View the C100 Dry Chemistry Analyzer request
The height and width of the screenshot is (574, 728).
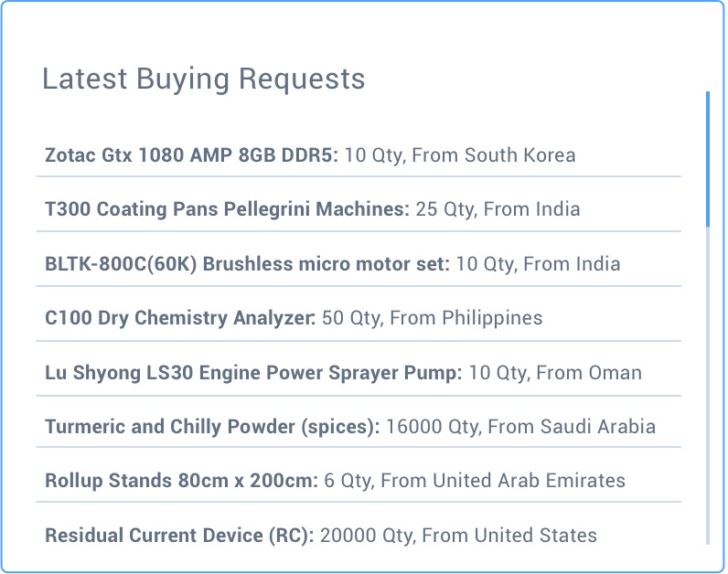click(x=180, y=318)
